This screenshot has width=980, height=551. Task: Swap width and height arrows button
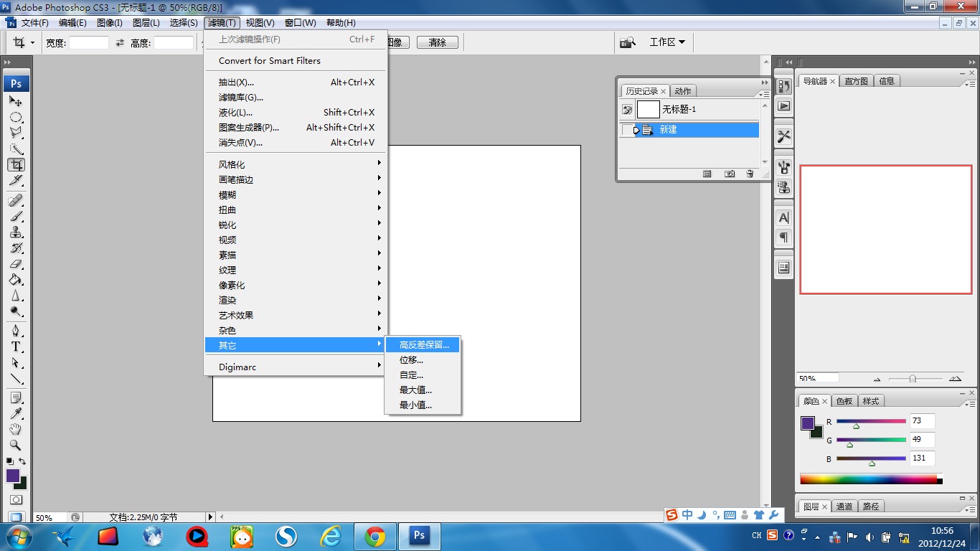coord(120,43)
